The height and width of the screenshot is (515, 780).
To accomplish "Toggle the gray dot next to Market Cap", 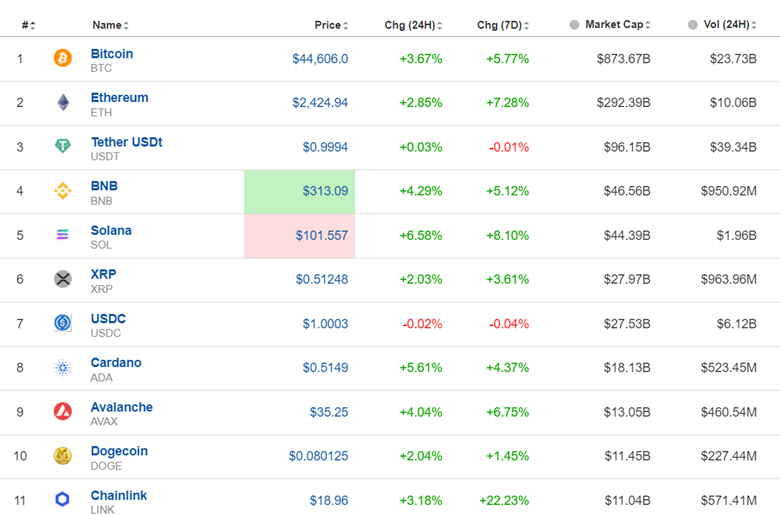I will (574, 24).
